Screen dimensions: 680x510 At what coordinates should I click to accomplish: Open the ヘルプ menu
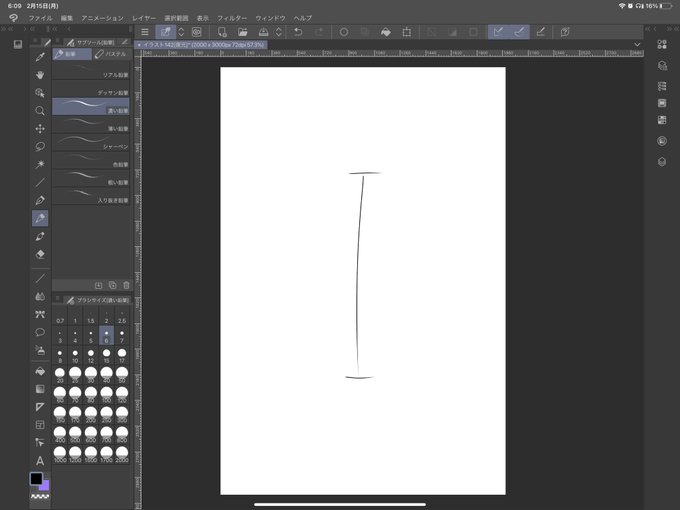303,18
